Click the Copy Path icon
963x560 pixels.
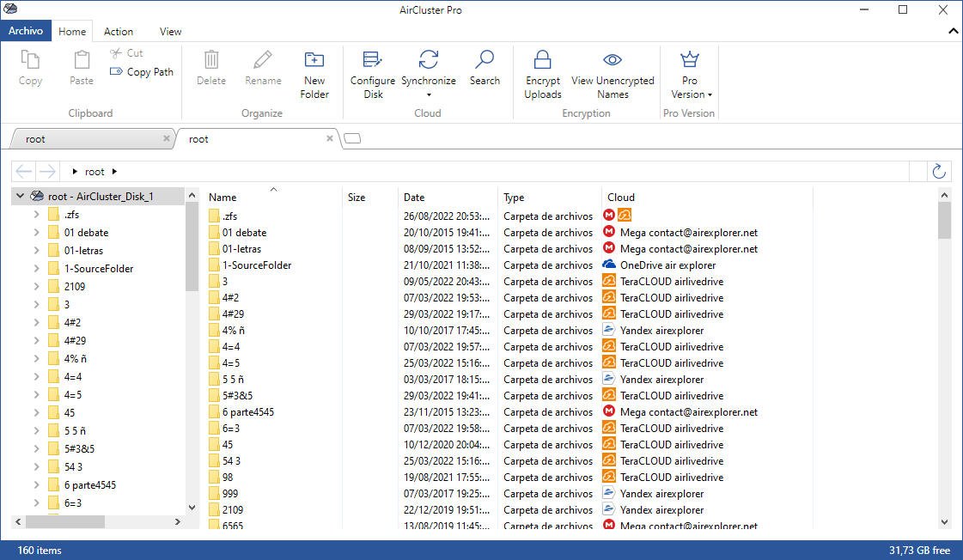pyautogui.click(x=118, y=72)
